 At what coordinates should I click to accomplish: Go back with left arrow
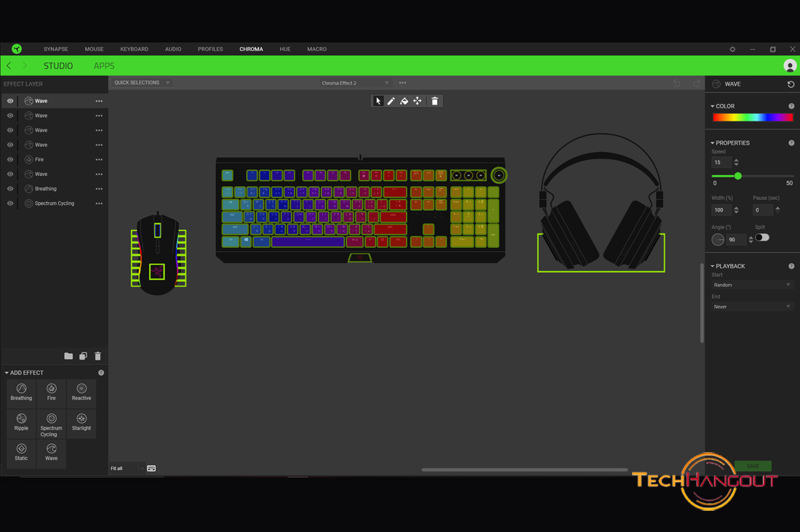(9, 66)
